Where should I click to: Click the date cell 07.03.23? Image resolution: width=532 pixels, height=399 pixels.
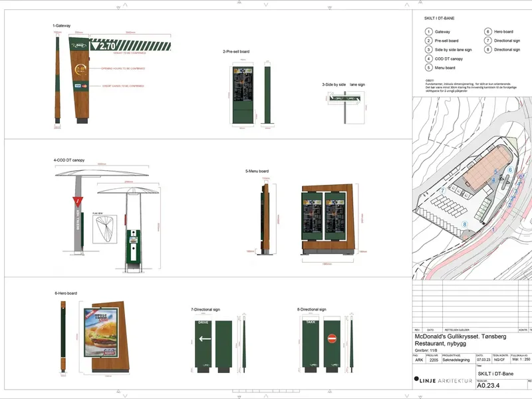pos(483,360)
